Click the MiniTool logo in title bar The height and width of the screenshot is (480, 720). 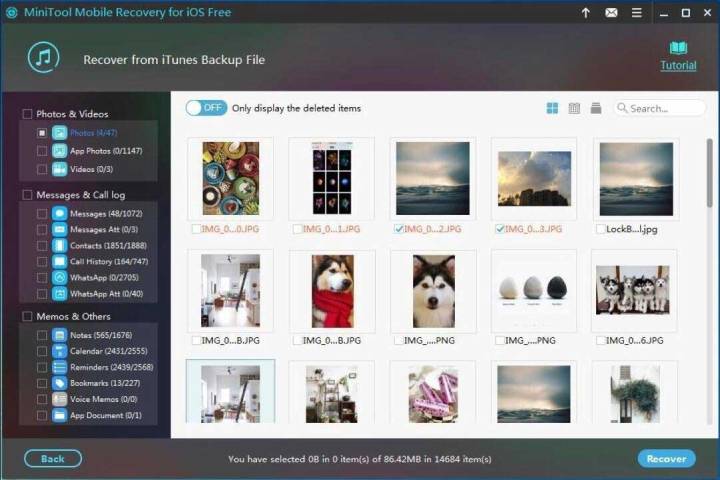[x=11, y=12]
